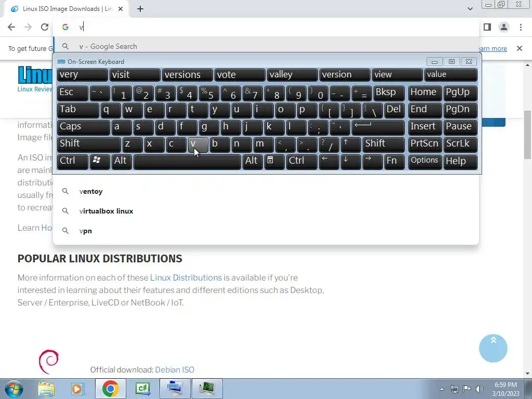Open Windows Explorer from taskbar
Screen dimensions: 532x399
click(46, 389)
